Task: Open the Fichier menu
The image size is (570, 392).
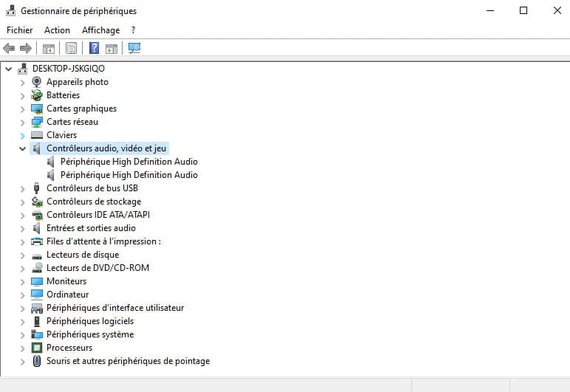Action: 20,30
